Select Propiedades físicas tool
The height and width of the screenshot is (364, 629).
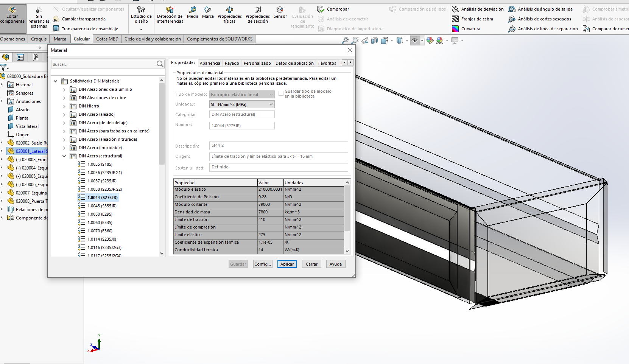pos(229,15)
